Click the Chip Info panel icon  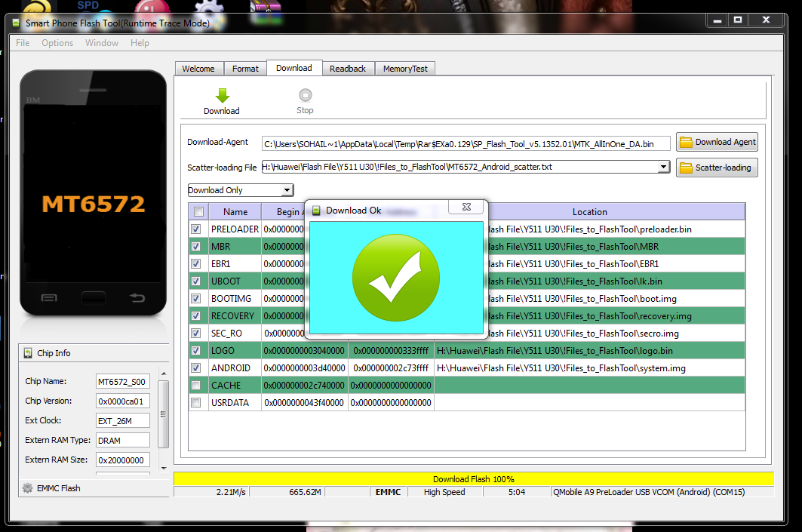click(x=28, y=353)
